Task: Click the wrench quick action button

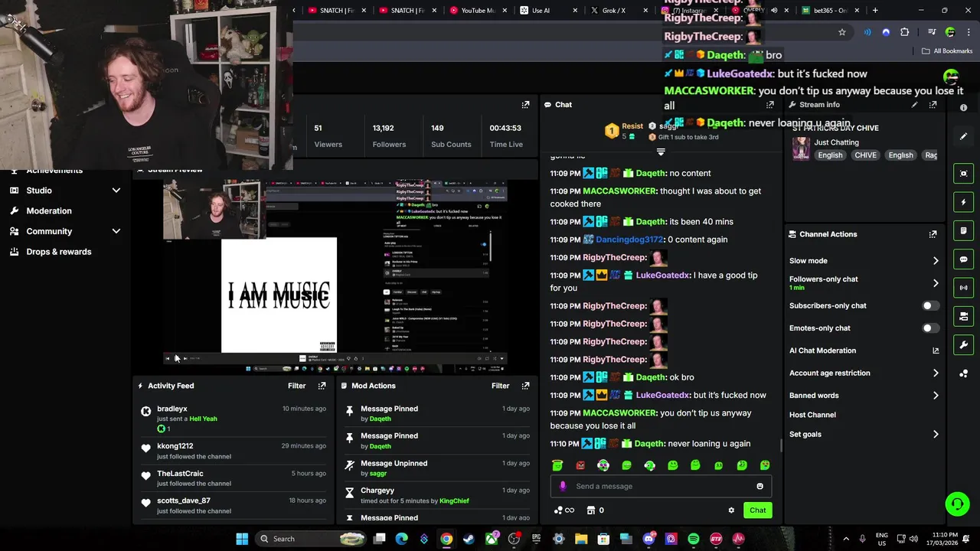Action: (964, 344)
